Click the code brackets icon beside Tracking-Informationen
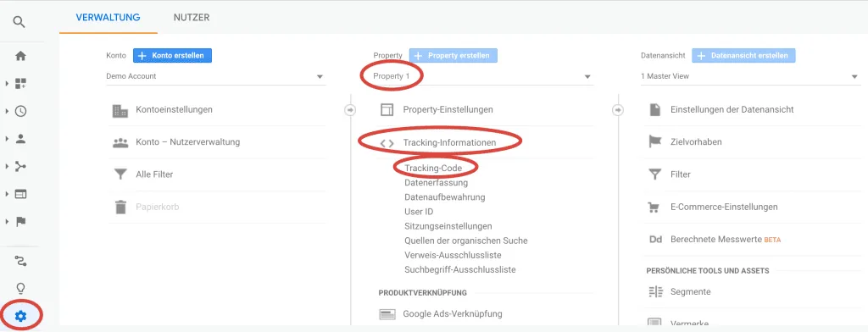 click(x=387, y=143)
